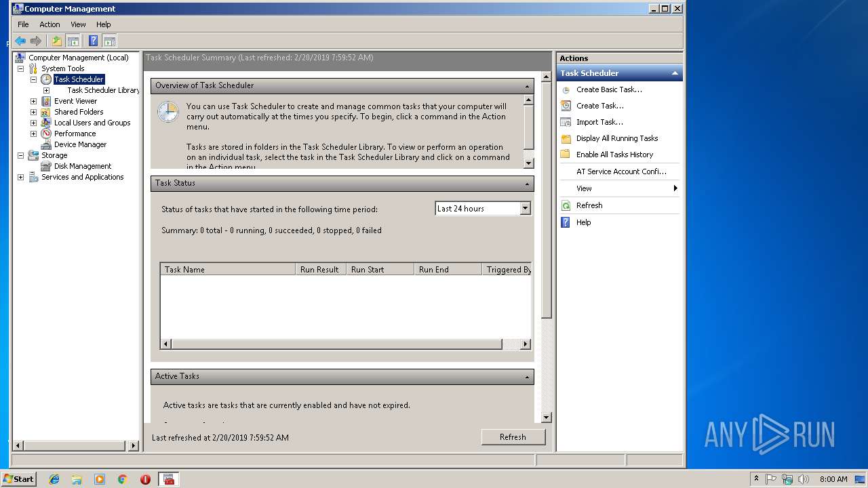Click the Up one level folder icon
This screenshot has height=488, width=868.
(57, 41)
